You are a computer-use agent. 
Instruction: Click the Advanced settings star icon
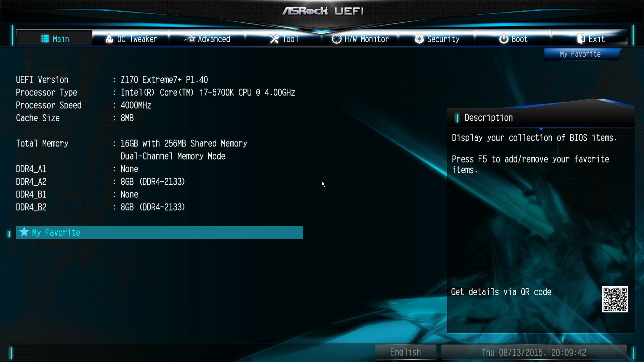pyautogui.click(x=188, y=39)
